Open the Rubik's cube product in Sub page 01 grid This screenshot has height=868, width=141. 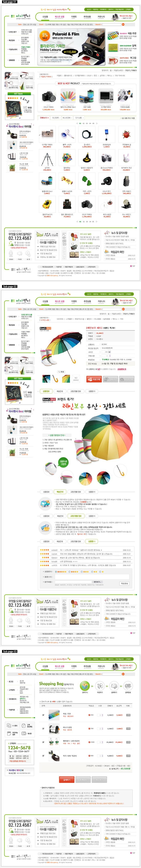pos(67,158)
